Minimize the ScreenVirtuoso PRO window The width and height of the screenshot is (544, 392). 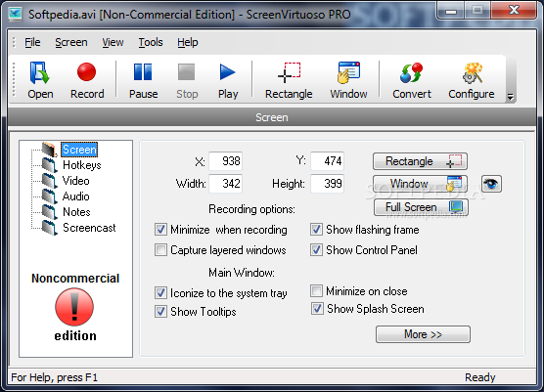point(451,11)
